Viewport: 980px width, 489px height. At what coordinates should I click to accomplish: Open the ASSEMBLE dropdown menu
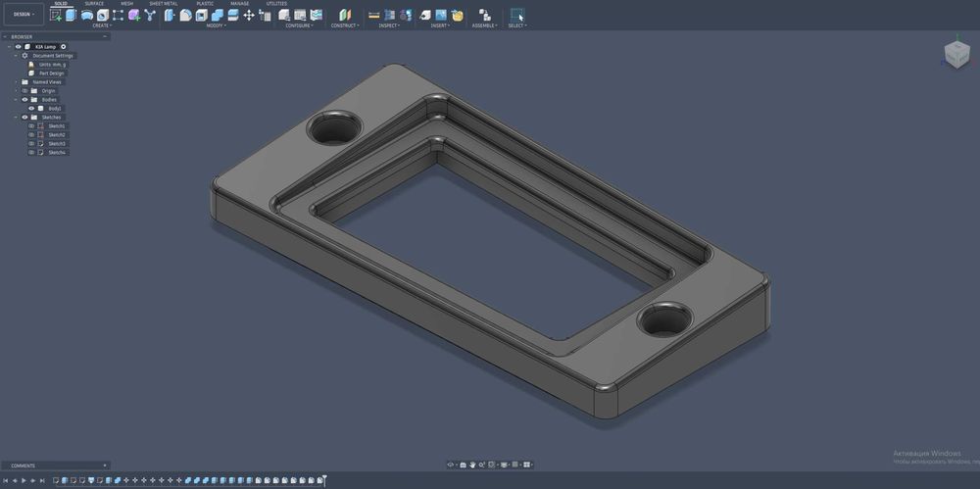[x=484, y=25]
